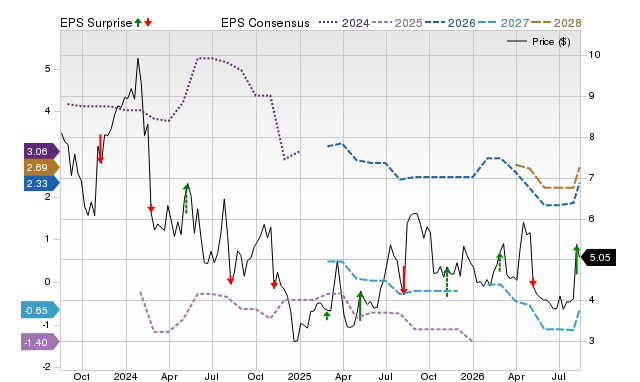
Task: Click the purple 3.06 value tag
Action: pyautogui.click(x=42, y=151)
